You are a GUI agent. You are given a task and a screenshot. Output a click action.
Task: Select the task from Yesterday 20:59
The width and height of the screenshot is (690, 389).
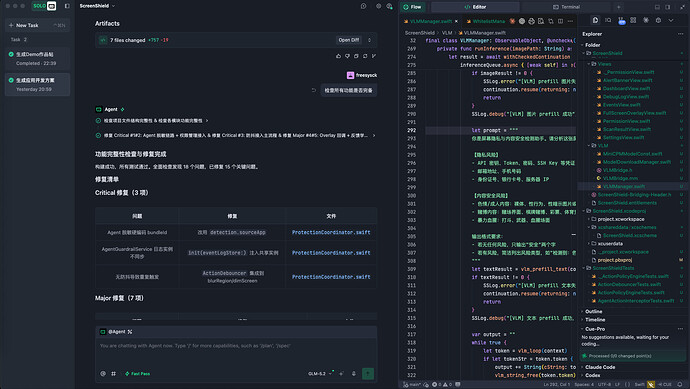pos(37,84)
